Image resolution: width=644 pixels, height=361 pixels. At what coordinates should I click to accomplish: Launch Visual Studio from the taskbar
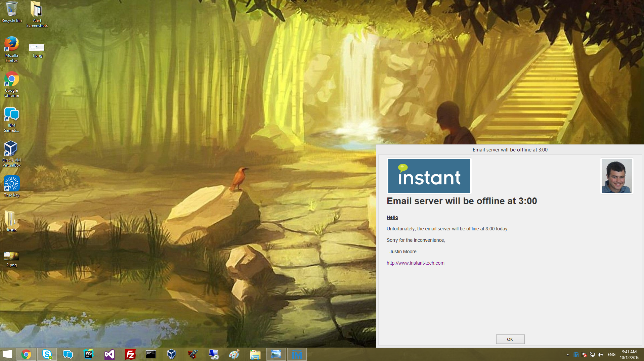click(110, 354)
